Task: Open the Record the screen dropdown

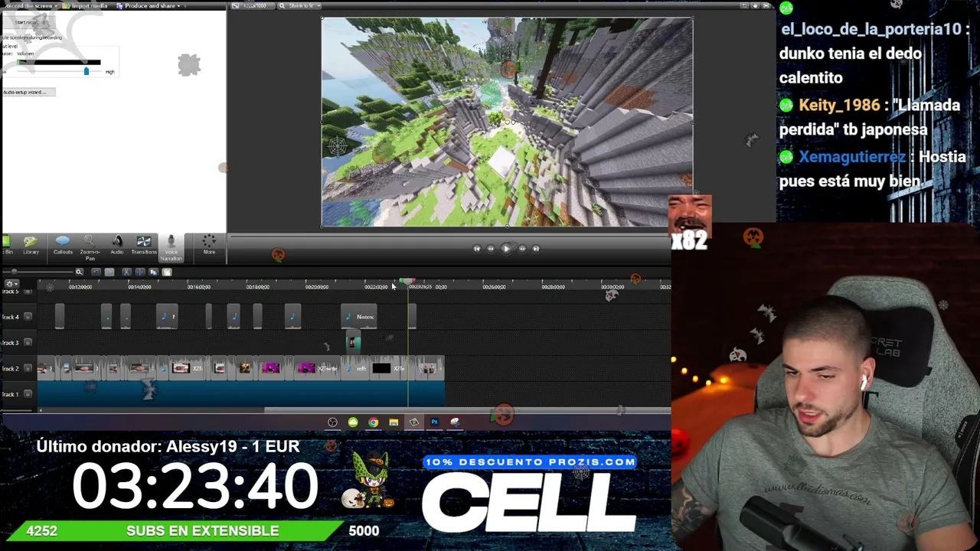Action: click(31, 6)
